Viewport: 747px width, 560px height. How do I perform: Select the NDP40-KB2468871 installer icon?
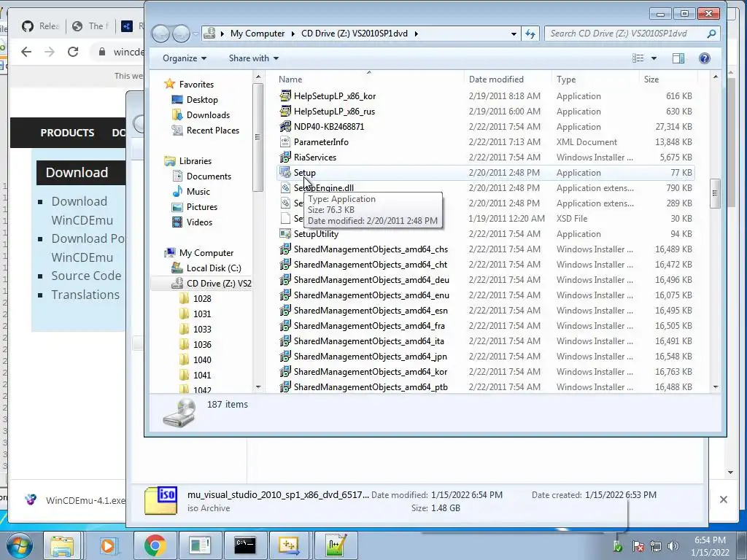(285, 127)
